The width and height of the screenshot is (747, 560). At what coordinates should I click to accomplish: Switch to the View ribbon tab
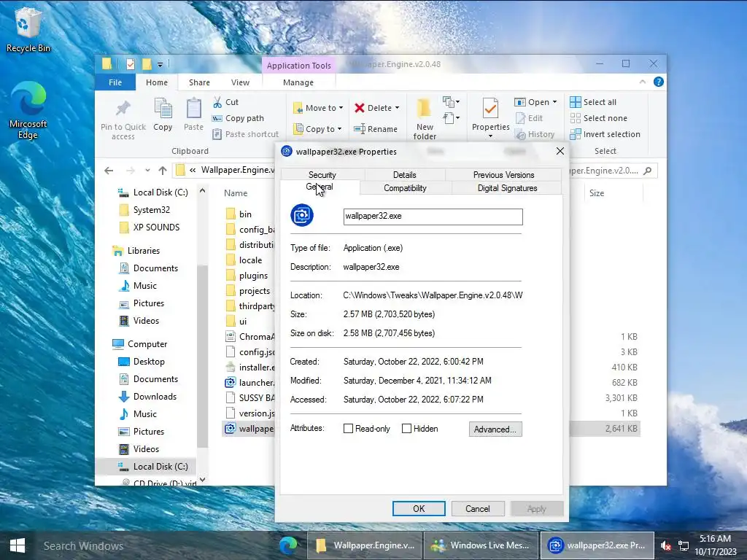point(240,82)
